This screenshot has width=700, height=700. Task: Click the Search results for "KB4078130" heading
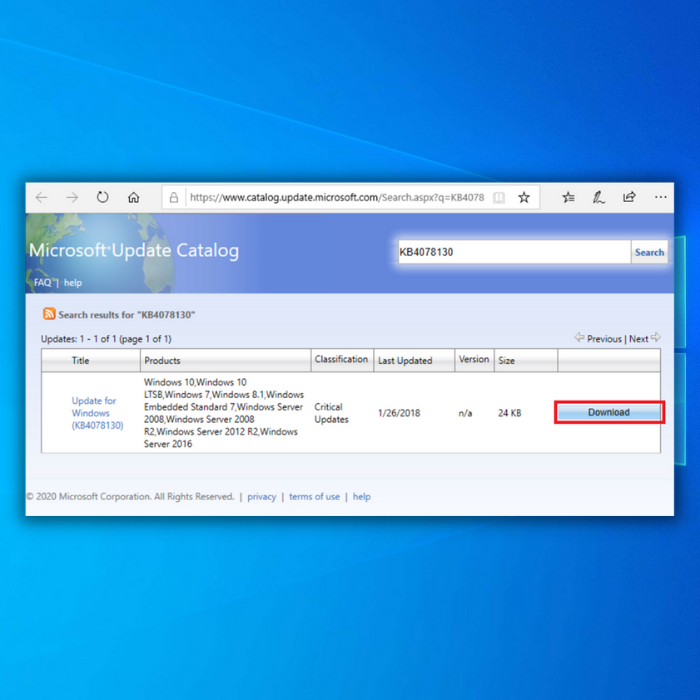click(x=127, y=315)
